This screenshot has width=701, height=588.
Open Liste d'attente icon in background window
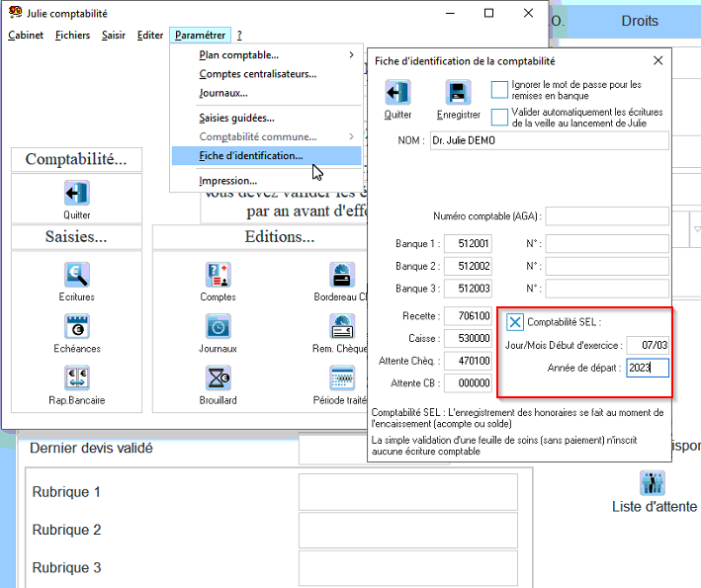pyautogui.click(x=653, y=483)
